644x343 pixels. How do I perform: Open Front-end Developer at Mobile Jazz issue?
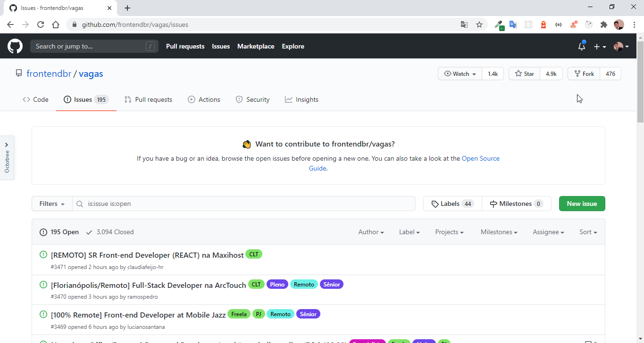click(x=138, y=314)
